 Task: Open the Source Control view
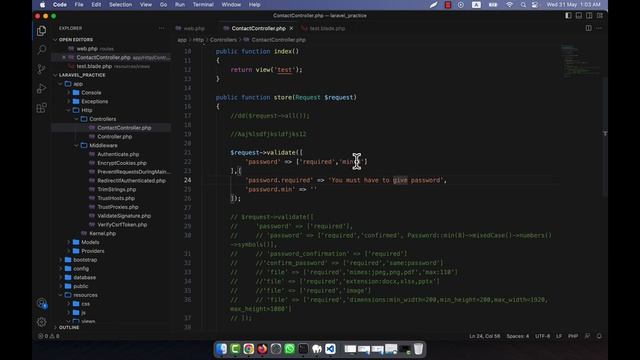pyautogui.click(x=41, y=69)
